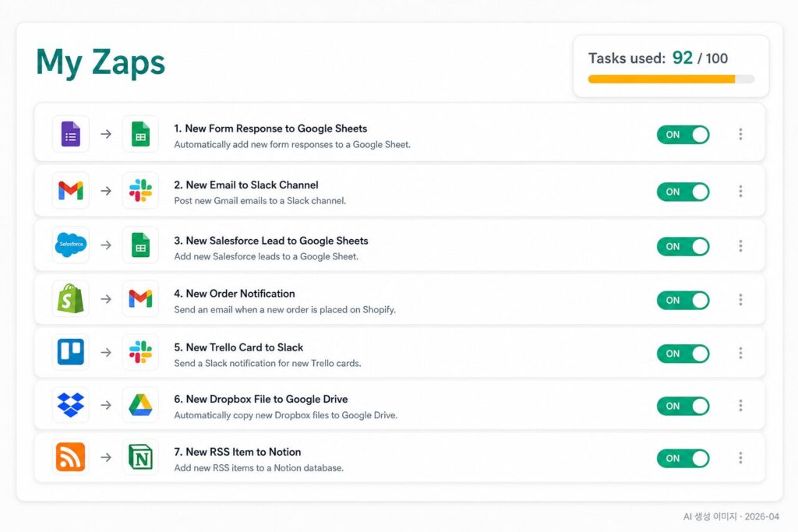Disable New Salesforce Lead to Google Sheets zap

pos(683,246)
